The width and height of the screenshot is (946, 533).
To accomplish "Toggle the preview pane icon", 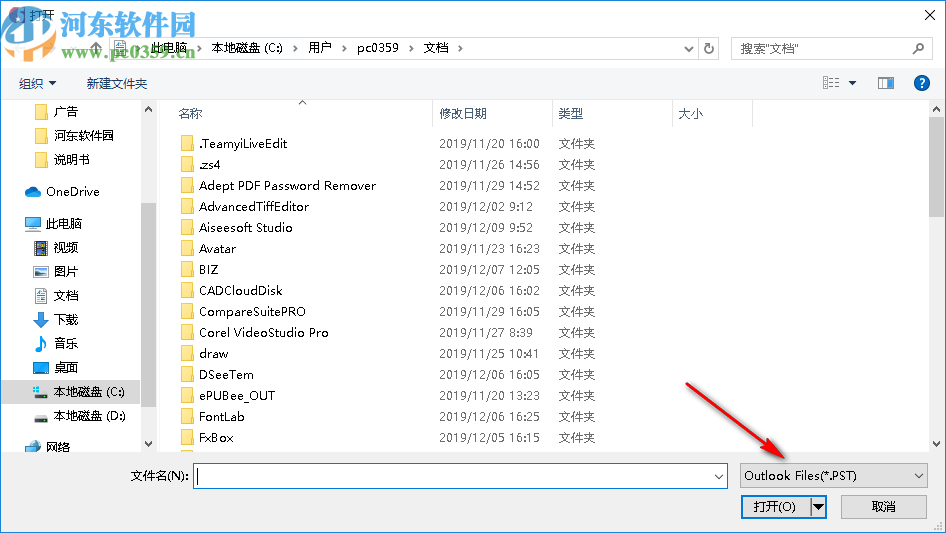I will click(x=886, y=83).
